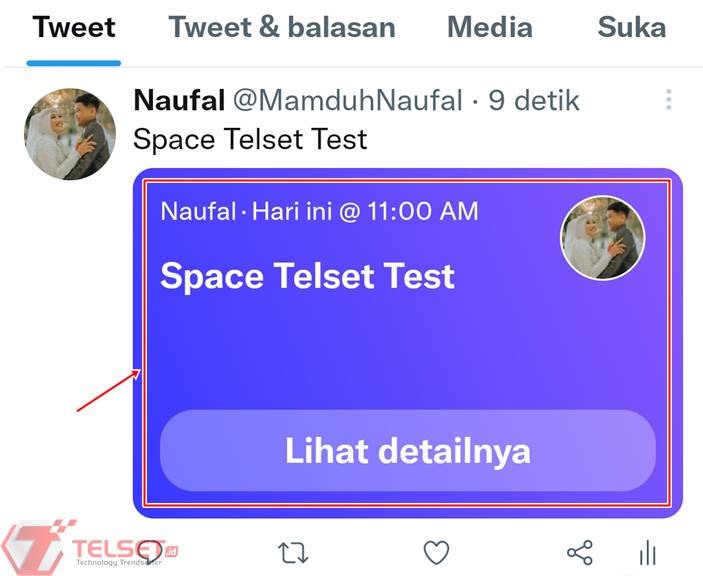Tap the Lihat detailnya button
Screen dimensions: 703x576
[408, 450]
